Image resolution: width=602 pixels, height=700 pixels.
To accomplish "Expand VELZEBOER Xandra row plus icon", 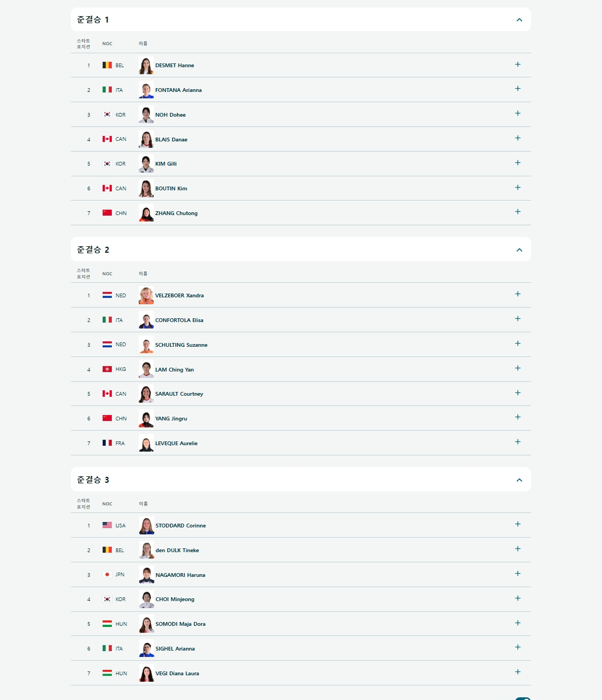I will (x=518, y=294).
